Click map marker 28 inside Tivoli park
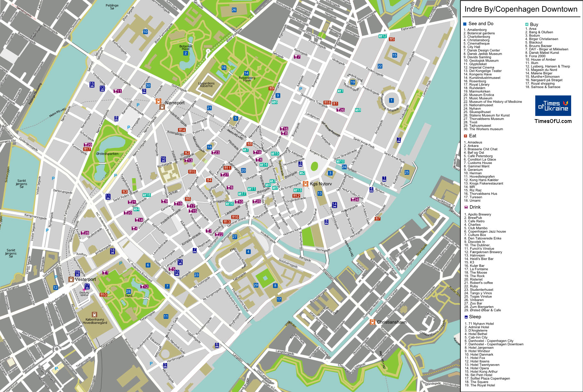 tap(128, 291)
